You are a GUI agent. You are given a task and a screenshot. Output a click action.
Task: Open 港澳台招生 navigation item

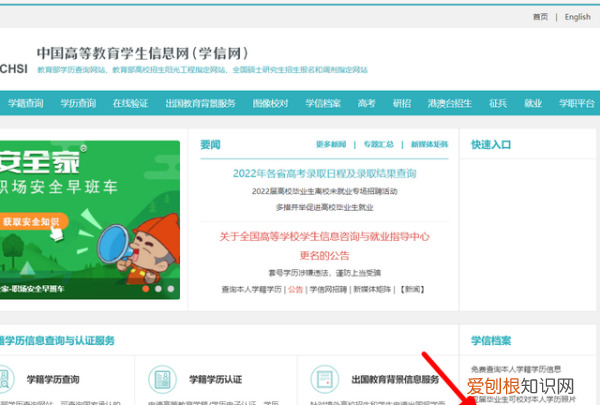pos(450,103)
